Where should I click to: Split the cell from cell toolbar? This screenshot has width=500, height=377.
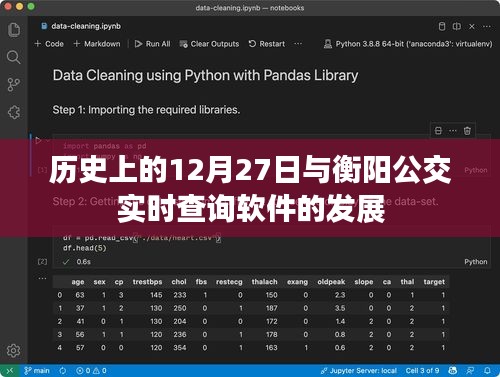pos(438,131)
